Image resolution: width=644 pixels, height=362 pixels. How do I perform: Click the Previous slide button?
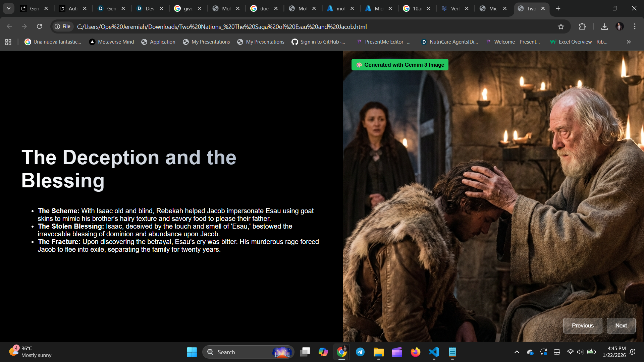582,325
